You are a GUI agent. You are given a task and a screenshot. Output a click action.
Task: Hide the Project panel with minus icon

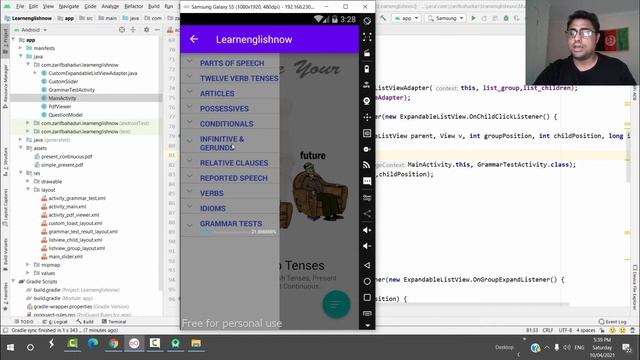[x=157, y=30]
